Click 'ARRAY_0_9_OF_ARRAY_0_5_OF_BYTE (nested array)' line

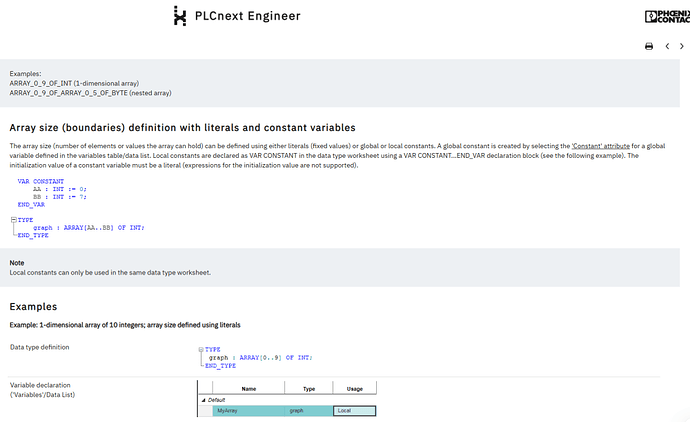coord(91,93)
